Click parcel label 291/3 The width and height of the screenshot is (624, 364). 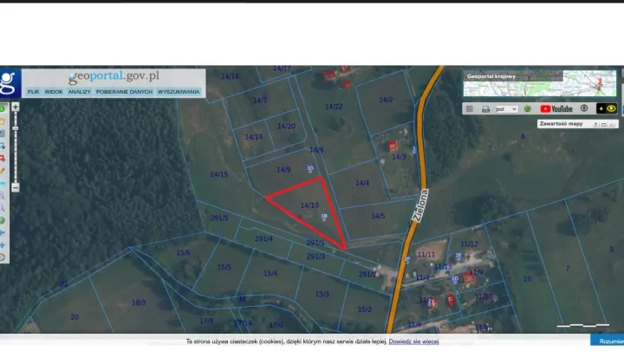point(315,257)
